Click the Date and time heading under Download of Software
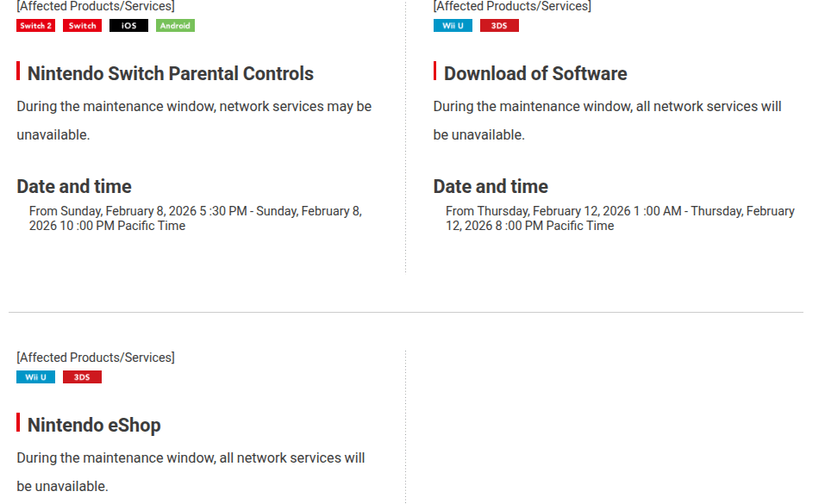 tap(491, 186)
